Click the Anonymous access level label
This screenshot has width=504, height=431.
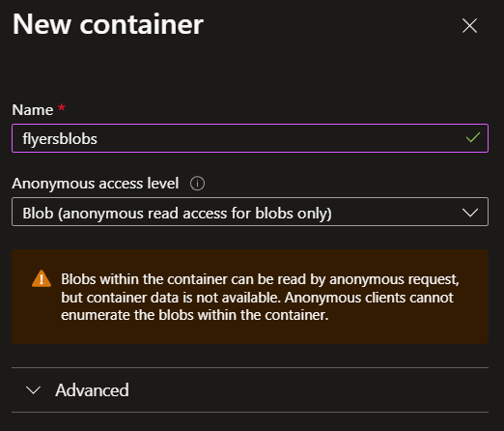96,184
